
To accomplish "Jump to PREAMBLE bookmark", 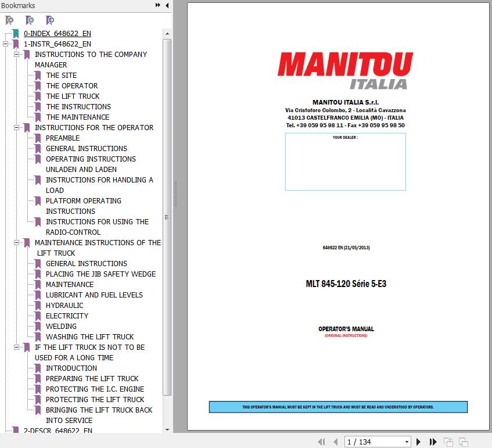I will pyautogui.click(x=63, y=138).
